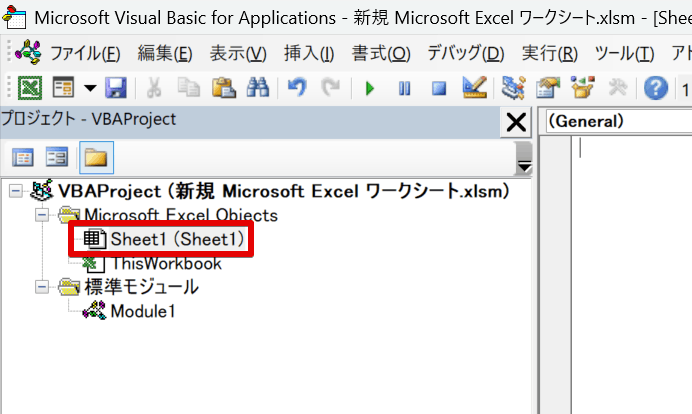Click the Copy icon in toolbar
This screenshot has width=692, height=414.
188,87
